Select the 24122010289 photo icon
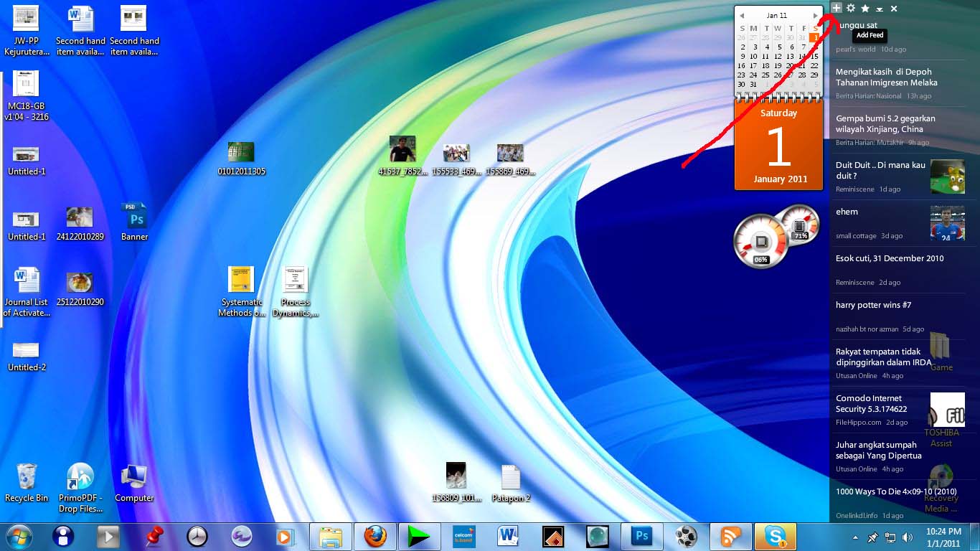This screenshot has height=551, width=980. (x=80, y=224)
